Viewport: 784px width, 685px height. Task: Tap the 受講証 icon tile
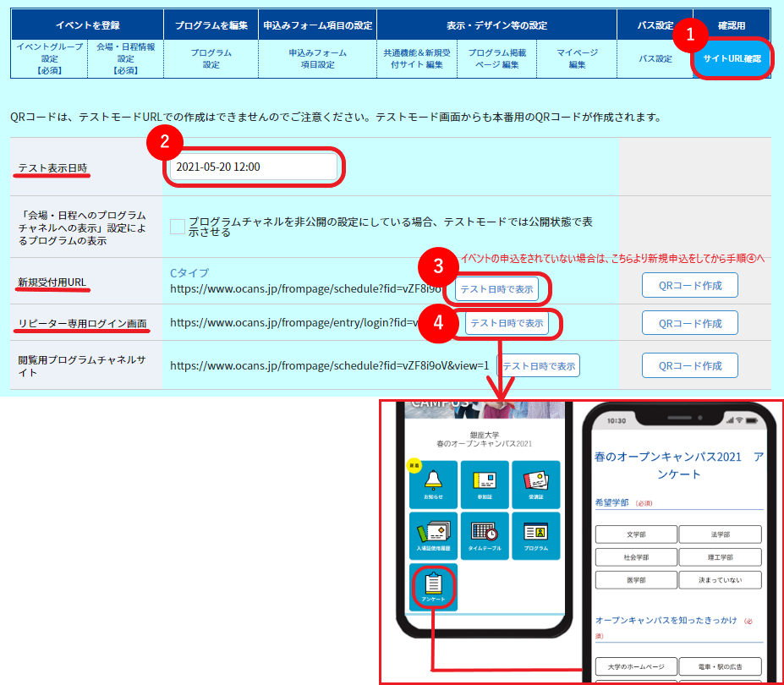click(536, 485)
